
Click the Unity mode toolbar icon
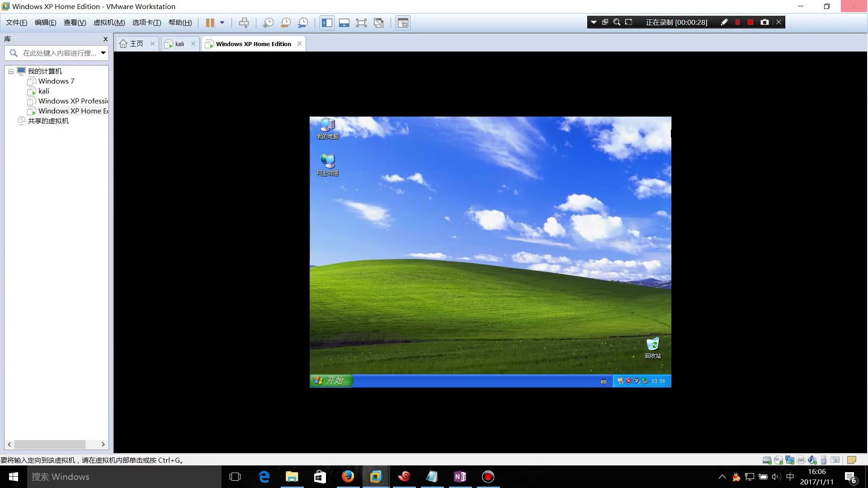tap(379, 23)
